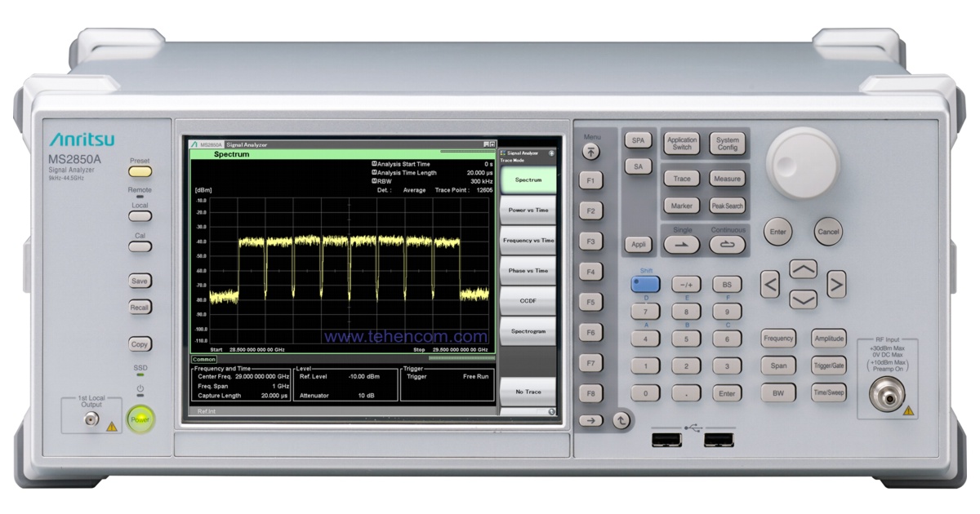The width and height of the screenshot is (980, 514).
Task: Push the down cursor arrow key
Action: 804,299
